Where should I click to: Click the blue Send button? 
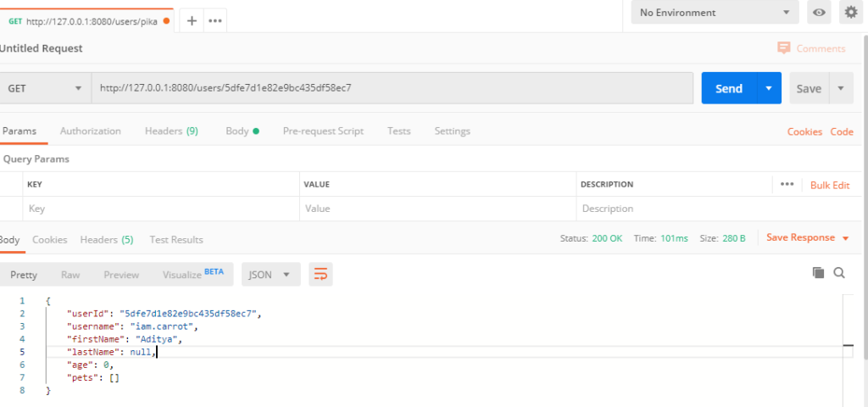[x=728, y=88]
